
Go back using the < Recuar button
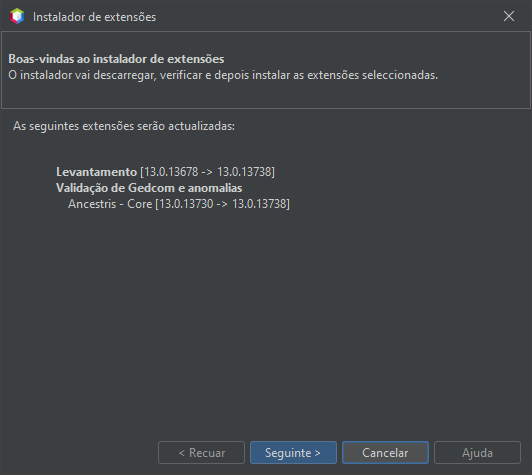[201, 452]
